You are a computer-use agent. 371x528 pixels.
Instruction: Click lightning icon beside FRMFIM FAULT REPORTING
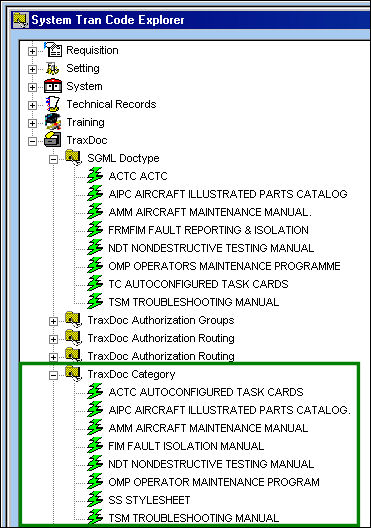pyautogui.click(x=95, y=230)
